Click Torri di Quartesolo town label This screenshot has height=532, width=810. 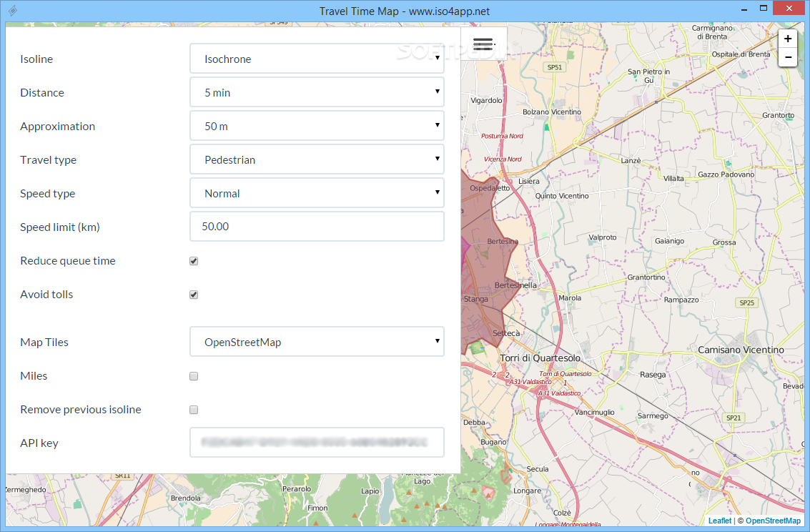540,358
